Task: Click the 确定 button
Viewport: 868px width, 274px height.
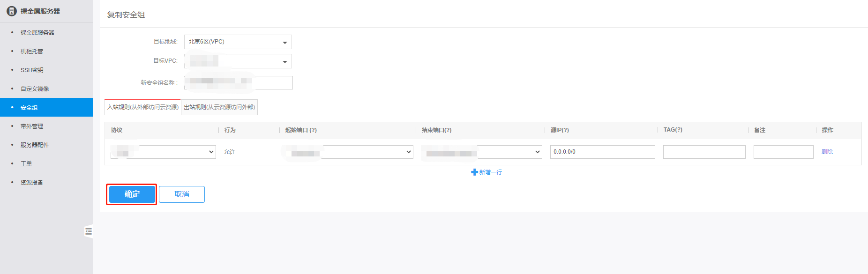Action: [132, 194]
